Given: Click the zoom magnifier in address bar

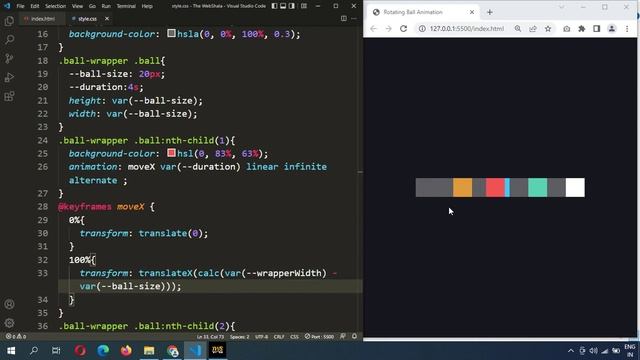Looking at the screenshot, I should (518, 29).
